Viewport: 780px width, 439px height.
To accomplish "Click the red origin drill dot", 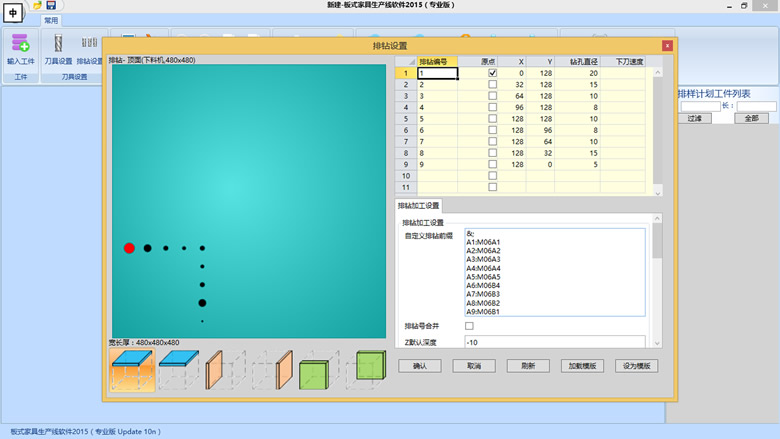I will pos(129,248).
